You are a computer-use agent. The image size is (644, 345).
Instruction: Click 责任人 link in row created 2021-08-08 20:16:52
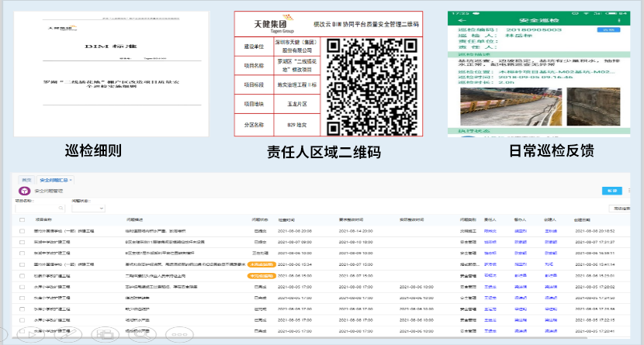(490, 231)
